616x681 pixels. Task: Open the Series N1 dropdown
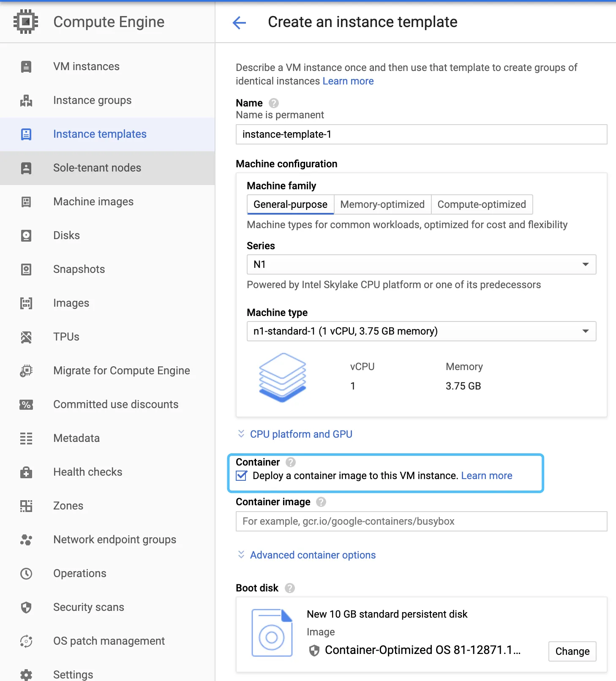pos(421,264)
